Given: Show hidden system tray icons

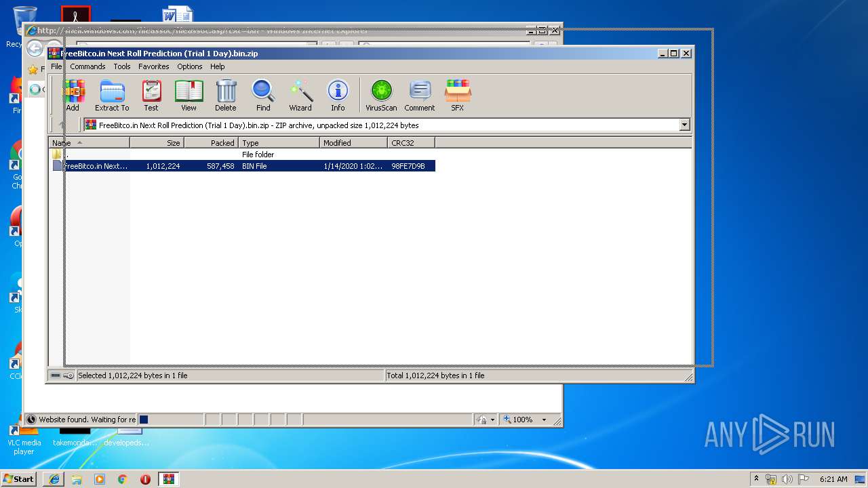Looking at the screenshot, I should tap(756, 479).
